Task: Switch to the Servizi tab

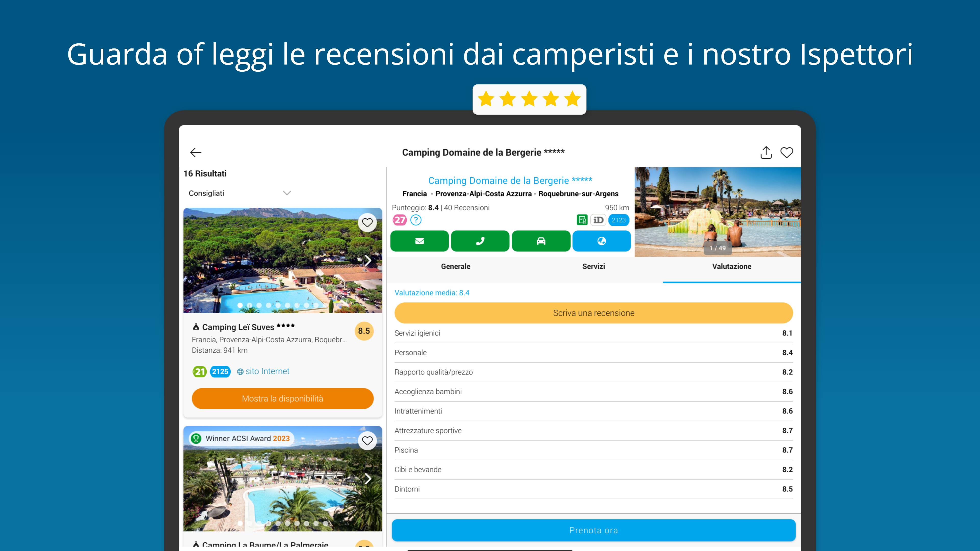Action: tap(593, 267)
